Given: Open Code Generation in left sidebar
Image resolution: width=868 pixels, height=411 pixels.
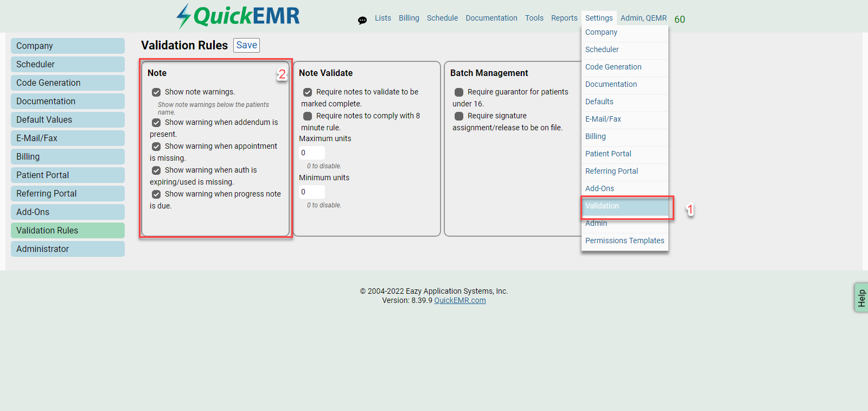Looking at the screenshot, I should (68, 83).
